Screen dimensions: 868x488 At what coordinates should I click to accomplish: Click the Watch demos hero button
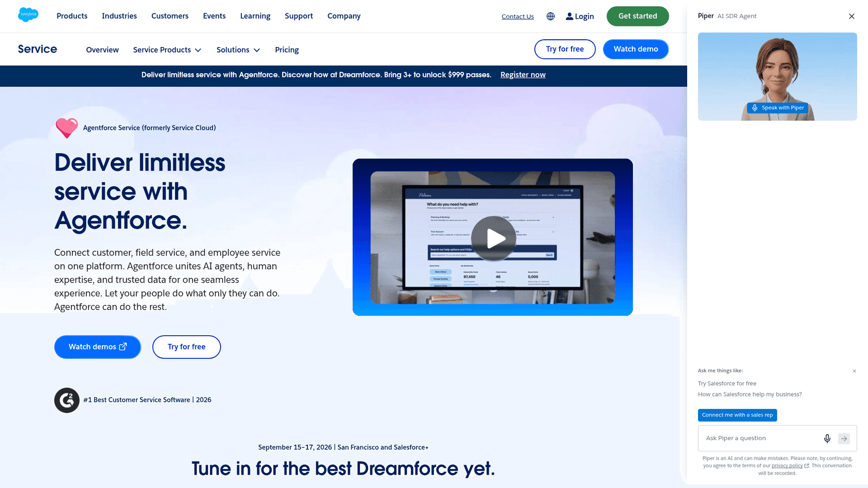pos(98,347)
